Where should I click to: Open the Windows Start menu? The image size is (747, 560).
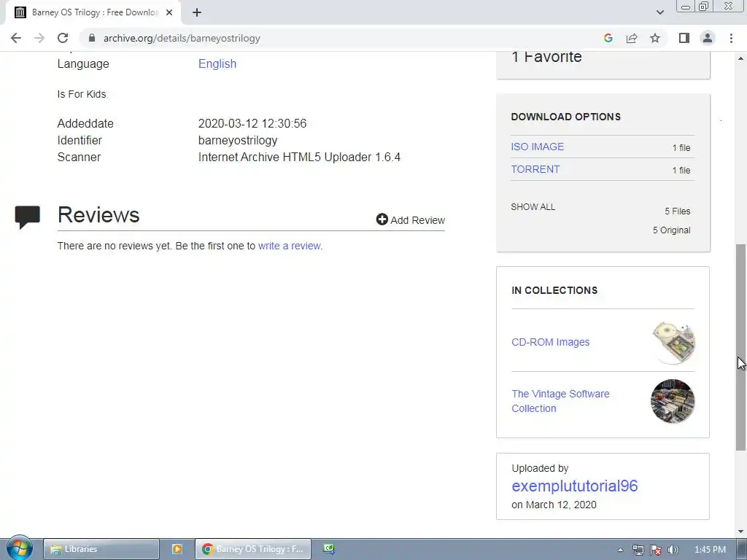coord(20,548)
